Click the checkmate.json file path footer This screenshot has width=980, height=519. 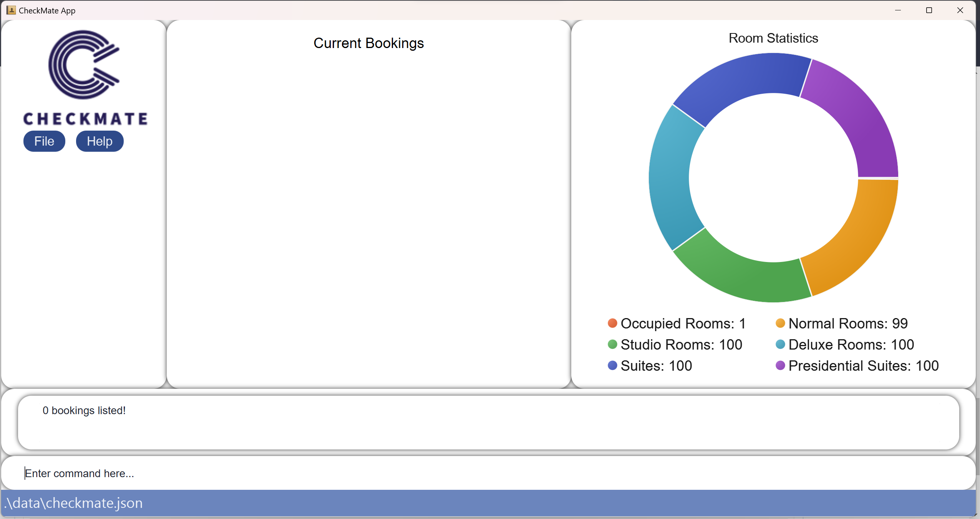point(74,503)
